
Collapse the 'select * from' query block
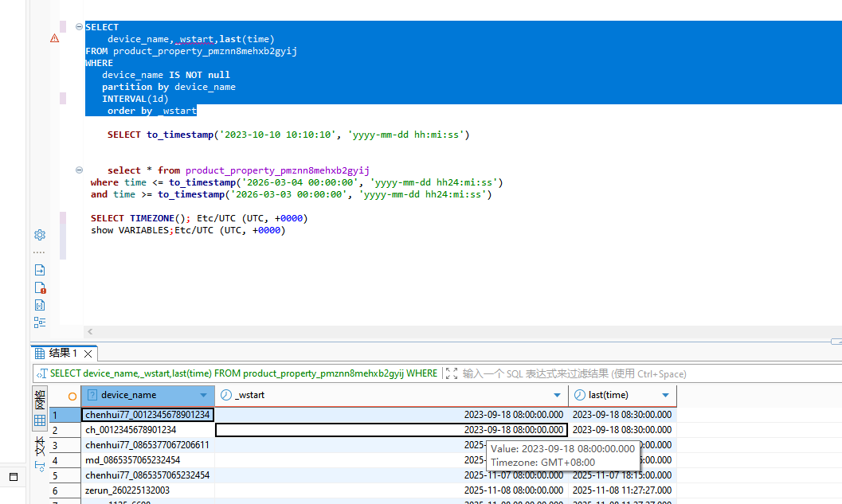tap(79, 170)
